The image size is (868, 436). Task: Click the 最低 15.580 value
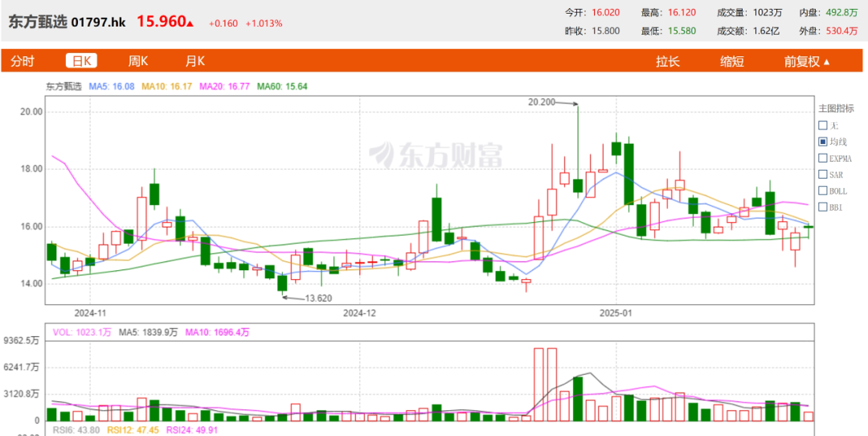coord(682,31)
